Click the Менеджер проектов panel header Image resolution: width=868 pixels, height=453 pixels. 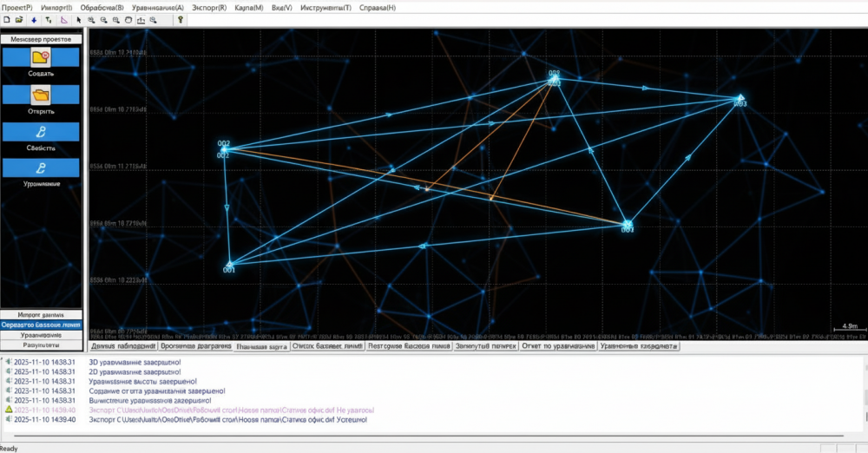[41, 39]
